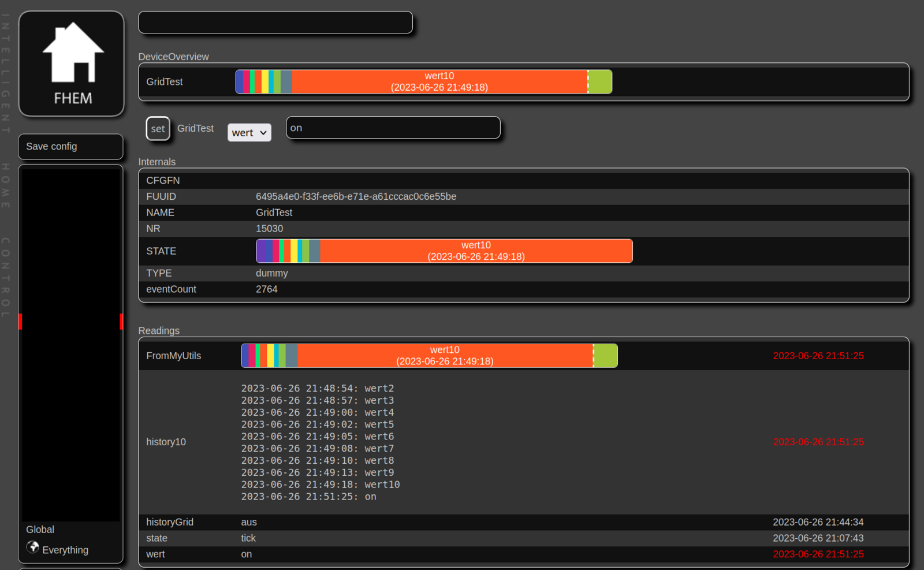924x570 pixels.
Task: Click the wert reading name
Action: [x=155, y=554]
